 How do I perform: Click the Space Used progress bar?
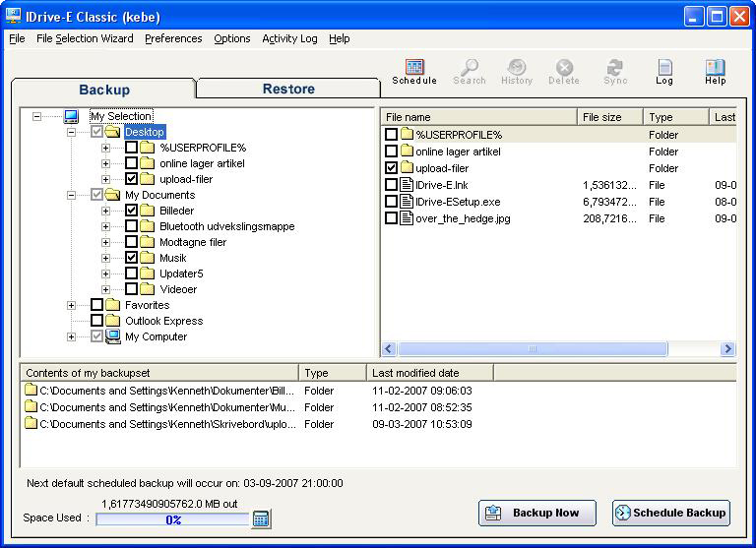[172, 519]
